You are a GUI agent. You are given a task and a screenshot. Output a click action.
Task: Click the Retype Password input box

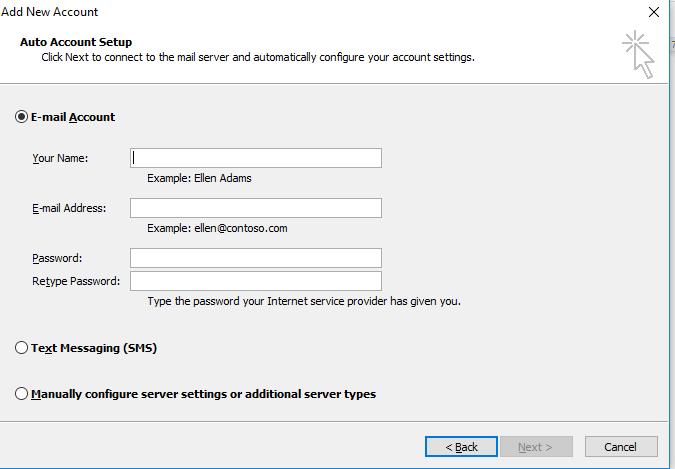click(x=256, y=281)
